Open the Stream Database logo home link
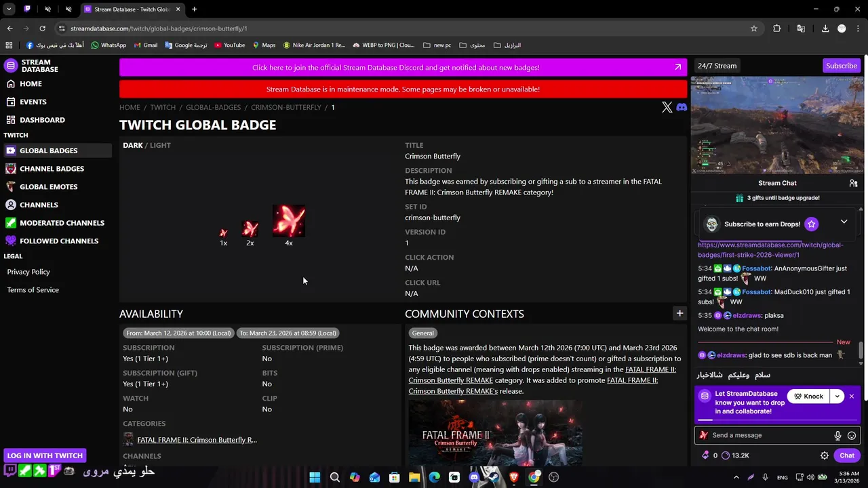Viewport: 868px width, 488px height. [32, 66]
